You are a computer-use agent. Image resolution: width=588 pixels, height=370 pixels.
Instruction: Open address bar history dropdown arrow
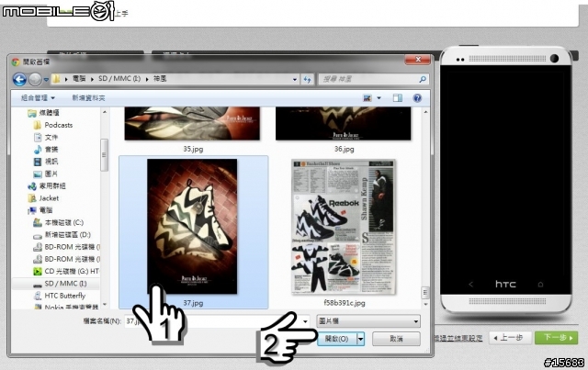click(x=295, y=79)
